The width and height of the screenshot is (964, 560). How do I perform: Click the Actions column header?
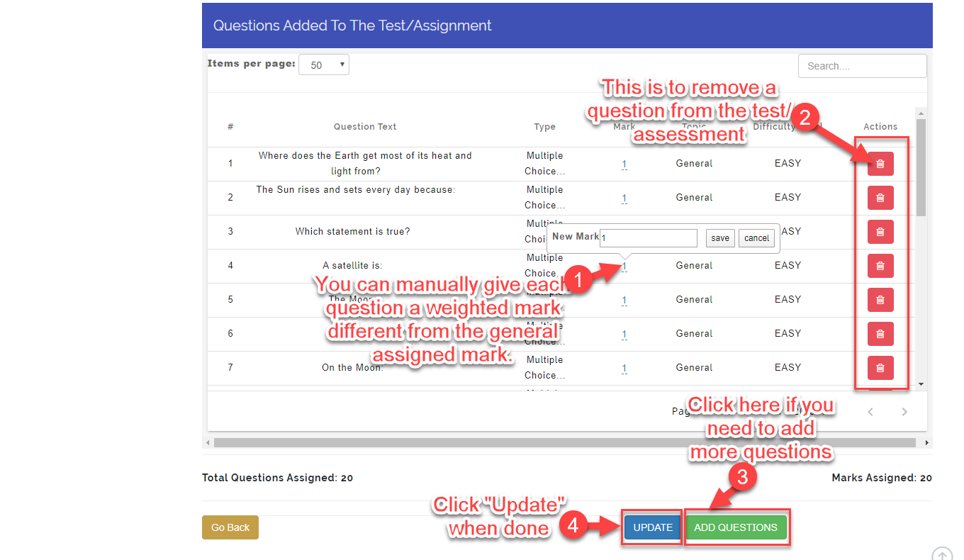(x=880, y=127)
